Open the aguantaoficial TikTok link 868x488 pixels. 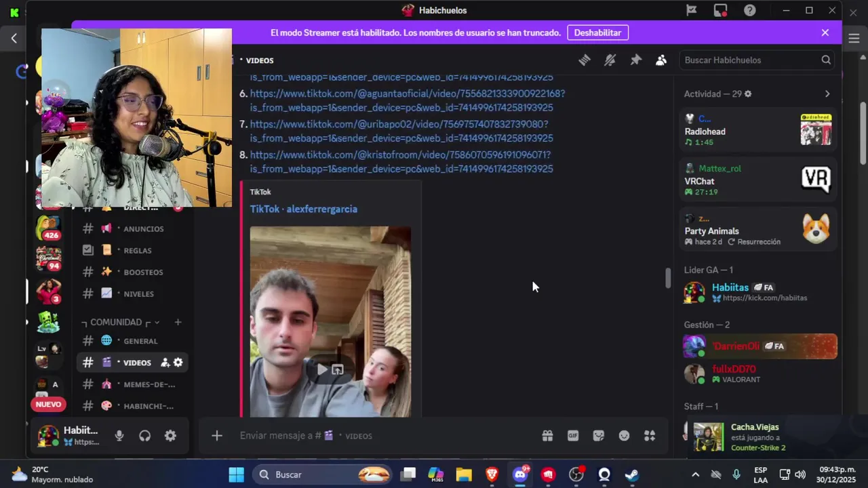click(x=407, y=100)
